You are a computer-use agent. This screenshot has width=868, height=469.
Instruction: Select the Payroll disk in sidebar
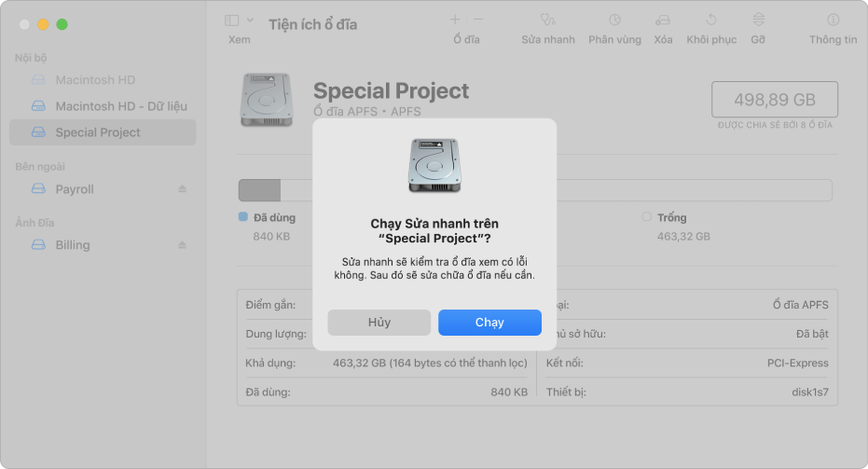pos(75,189)
